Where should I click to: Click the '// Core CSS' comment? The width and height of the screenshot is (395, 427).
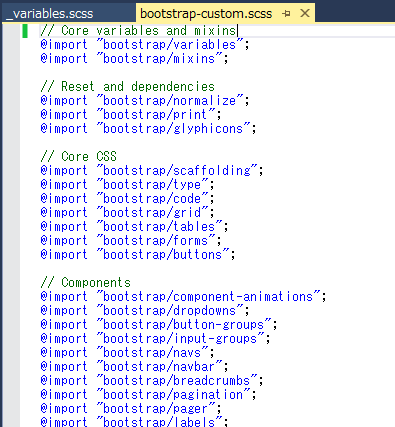click(78, 157)
